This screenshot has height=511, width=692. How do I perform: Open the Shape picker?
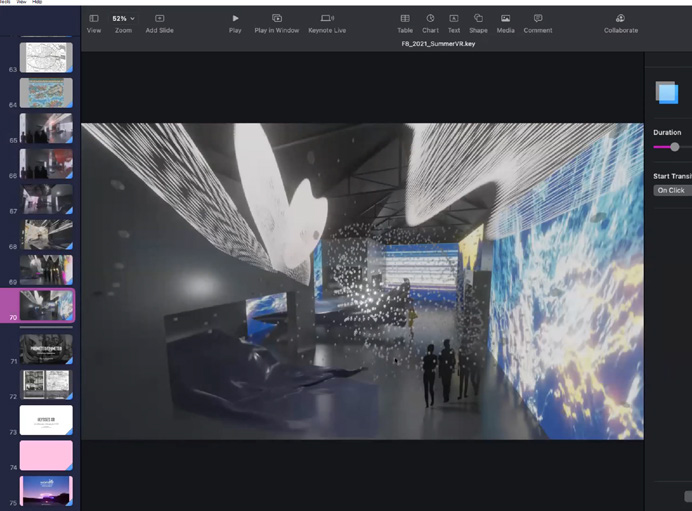pos(478,19)
